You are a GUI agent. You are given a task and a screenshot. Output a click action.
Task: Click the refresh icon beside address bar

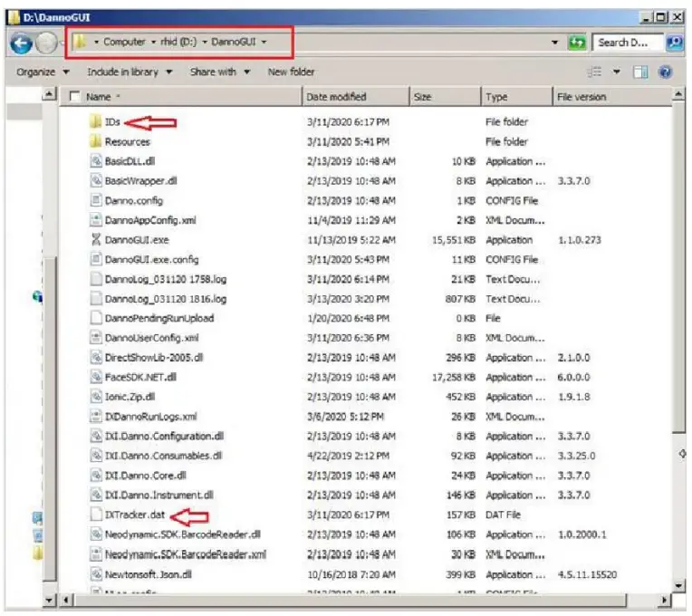click(x=576, y=43)
